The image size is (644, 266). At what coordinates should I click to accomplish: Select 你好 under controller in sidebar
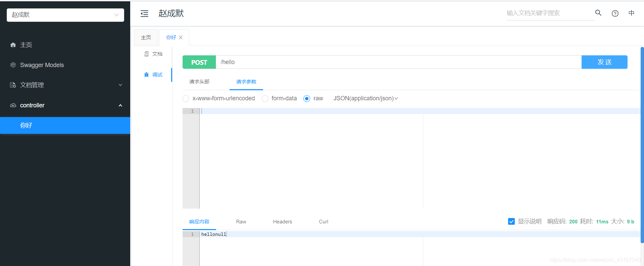click(65, 125)
